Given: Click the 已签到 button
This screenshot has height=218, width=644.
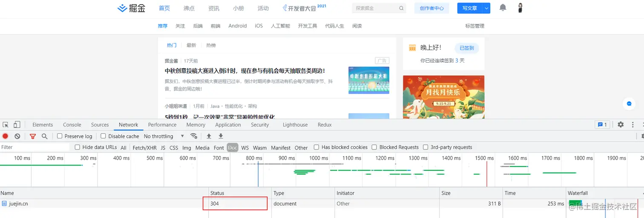Looking at the screenshot, I should point(467,48).
